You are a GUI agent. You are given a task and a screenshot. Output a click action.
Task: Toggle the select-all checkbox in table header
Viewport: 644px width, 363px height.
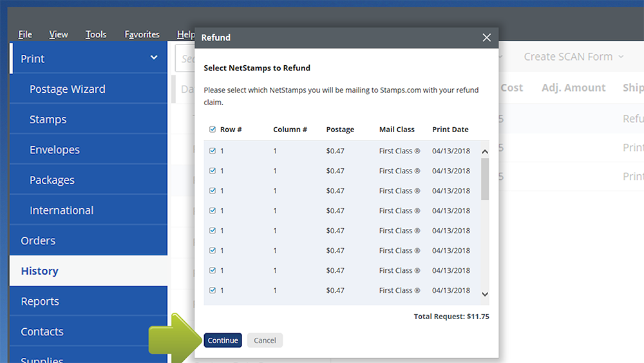click(x=213, y=130)
